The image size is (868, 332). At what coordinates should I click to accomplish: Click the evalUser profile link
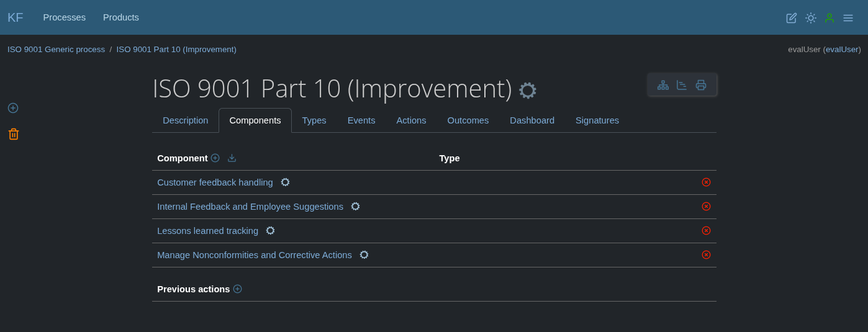tap(841, 50)
